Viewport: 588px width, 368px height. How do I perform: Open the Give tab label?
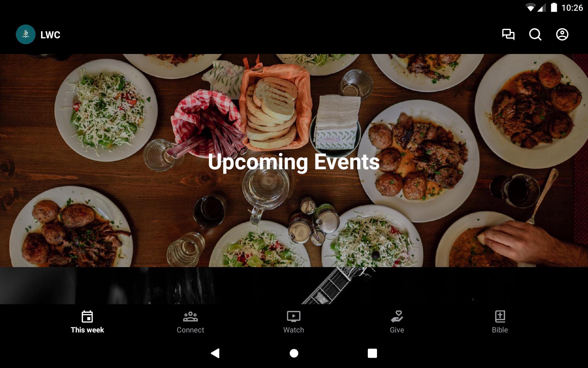(x=397, y=330)
